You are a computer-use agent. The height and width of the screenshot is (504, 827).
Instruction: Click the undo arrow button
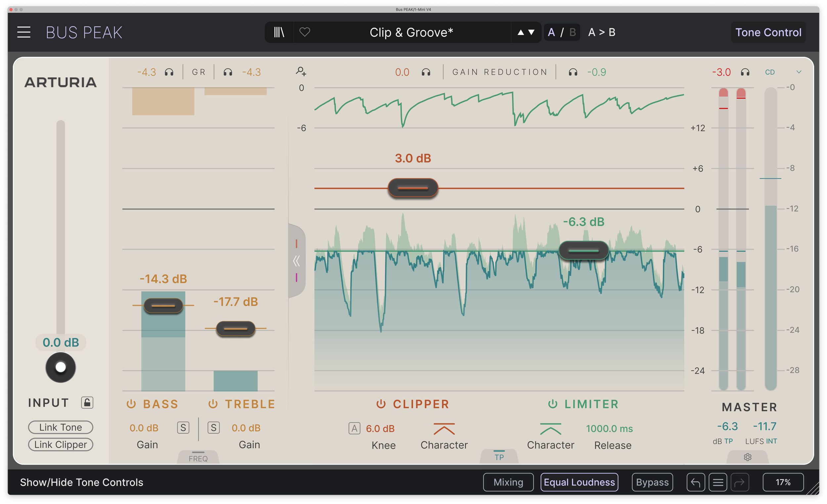pos(695,483)
